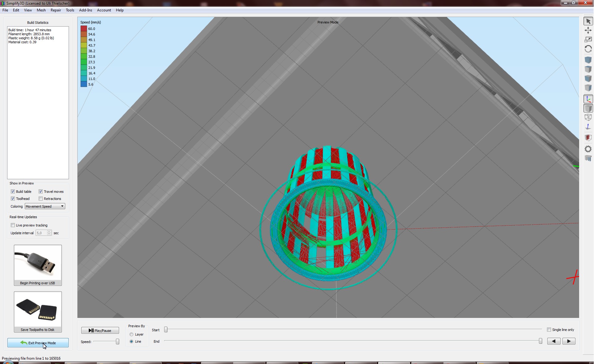This screenshot has width=594, height=364.
Task: Open the support structures icon
Action: pyautogui.click(x=588, y=159)
